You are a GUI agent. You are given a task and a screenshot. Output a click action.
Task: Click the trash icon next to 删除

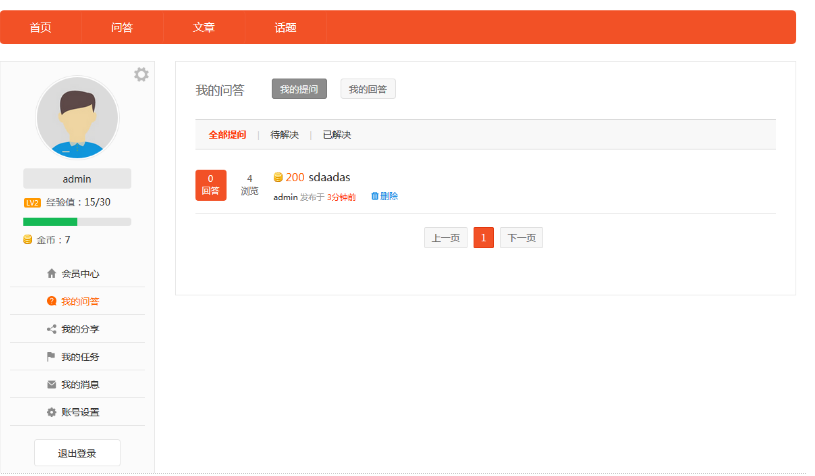coord(375,196)
